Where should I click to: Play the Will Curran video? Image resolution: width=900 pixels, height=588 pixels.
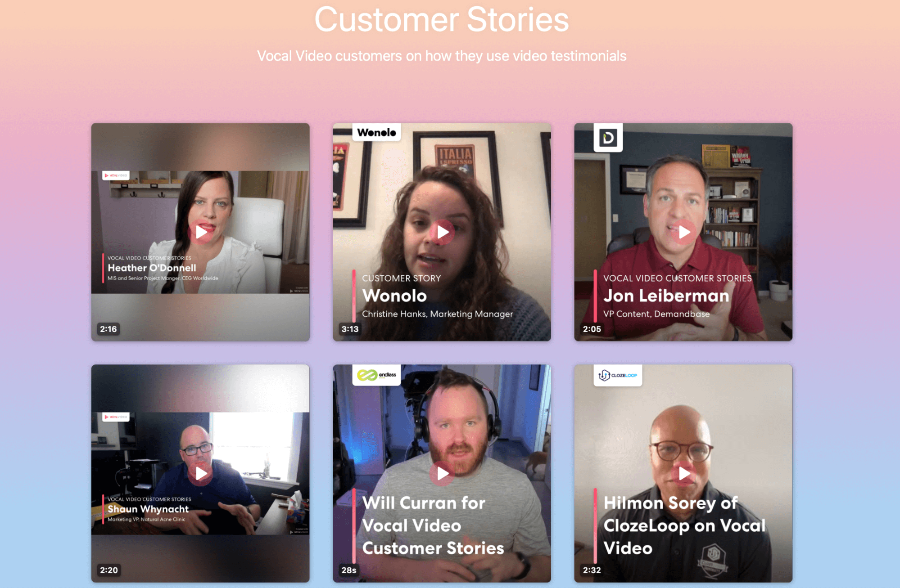pyautogui.click(x=442, y=473)
